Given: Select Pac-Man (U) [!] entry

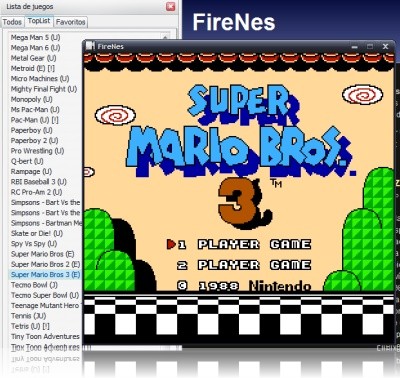Looking at the screenshot, I should pos(35,120).
